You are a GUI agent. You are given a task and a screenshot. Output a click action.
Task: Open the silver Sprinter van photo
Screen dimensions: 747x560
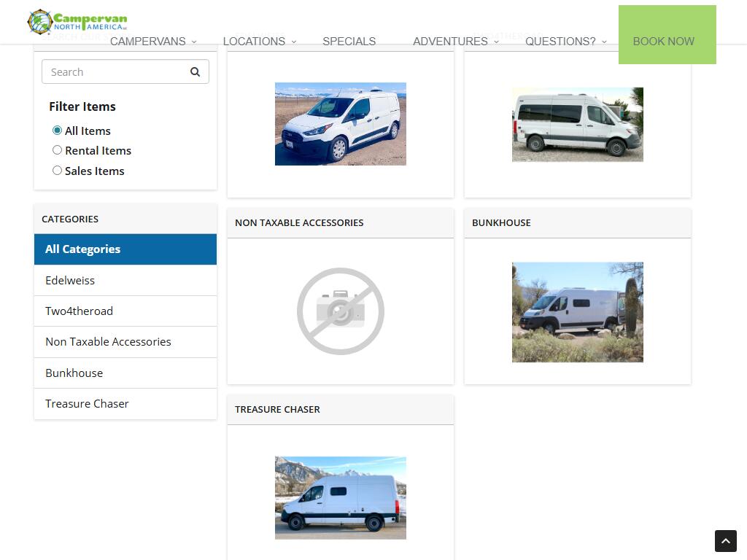coord(577,125)
